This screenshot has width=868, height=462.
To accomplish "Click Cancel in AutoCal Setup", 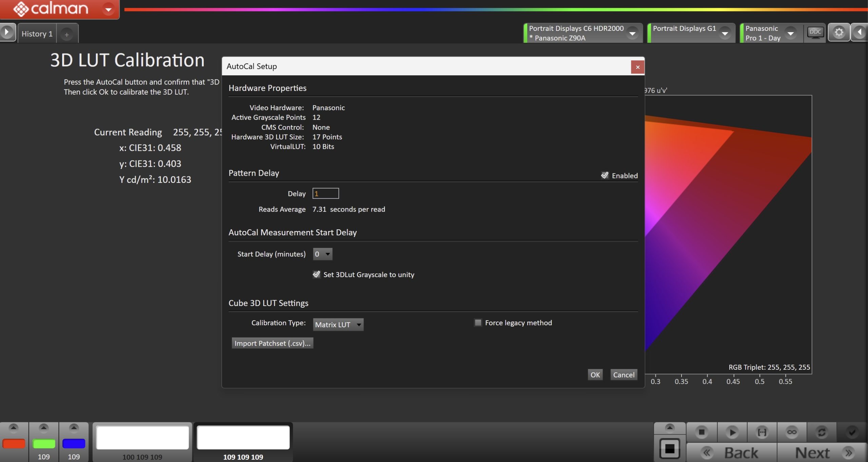I will tap(624, 375).
